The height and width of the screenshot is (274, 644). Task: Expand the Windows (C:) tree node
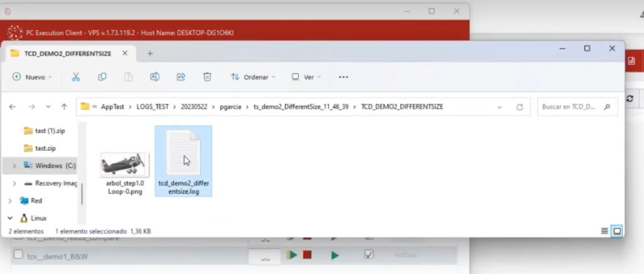[x=14, y=166]
